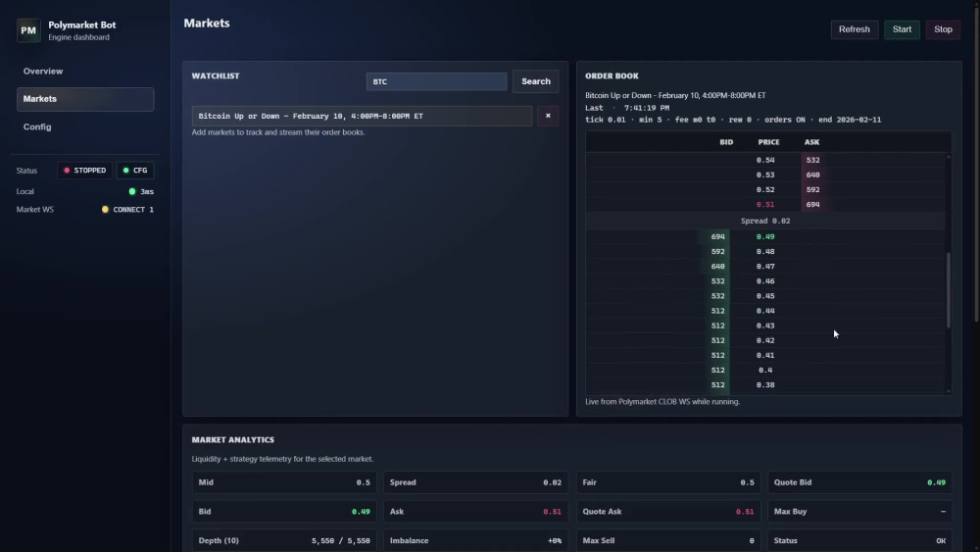
Task: Click the BID column header
Action: (x=725, y=142)
